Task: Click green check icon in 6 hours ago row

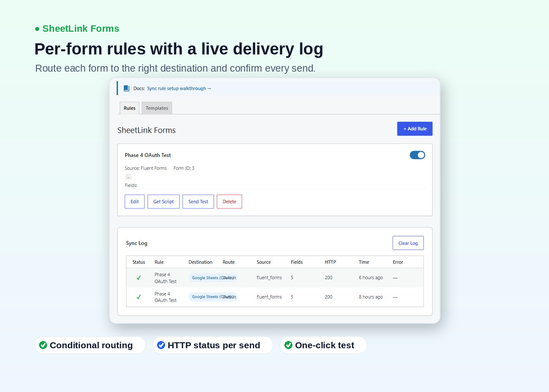Action: click(139, 278)
